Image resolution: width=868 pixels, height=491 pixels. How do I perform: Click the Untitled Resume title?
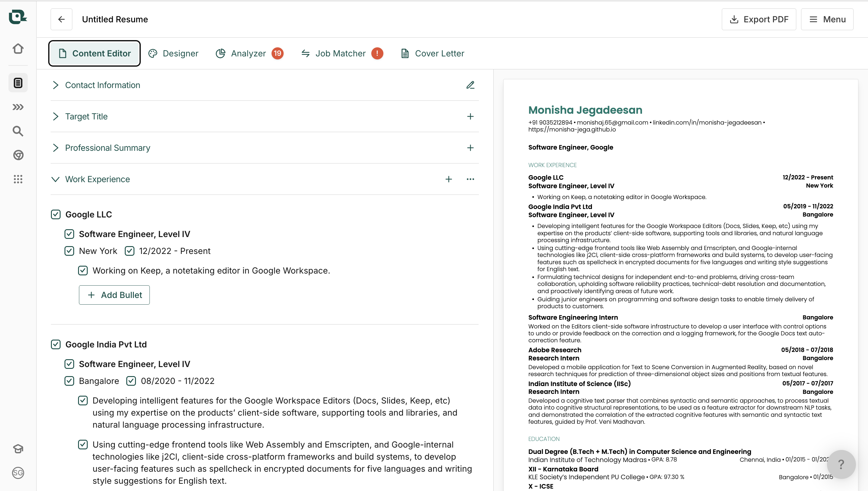pyautogui.click(x=115, y=19)
